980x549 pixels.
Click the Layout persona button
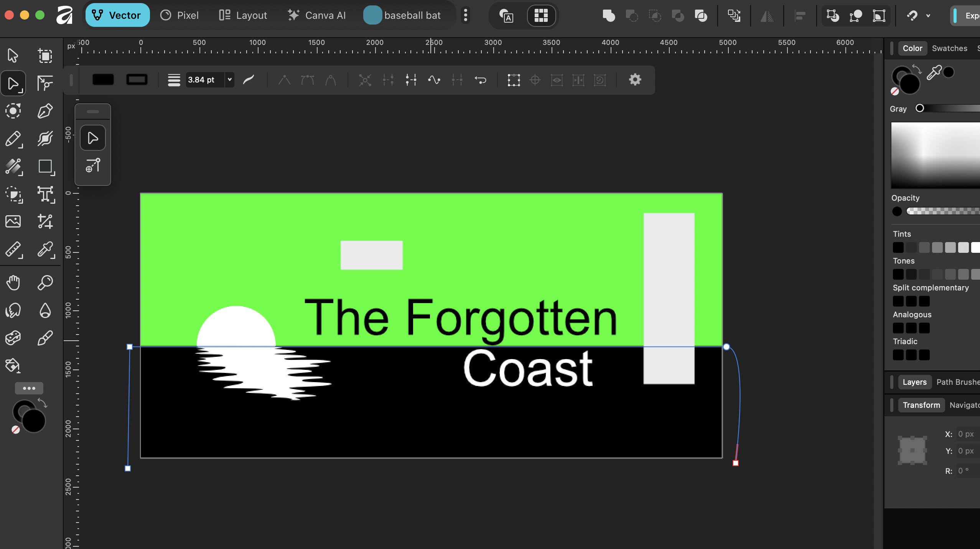(243, 16)
